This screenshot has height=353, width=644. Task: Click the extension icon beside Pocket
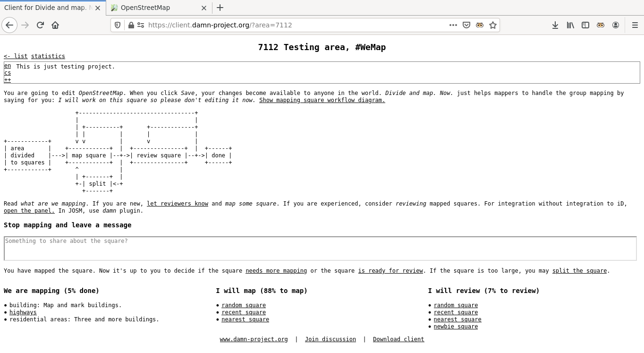tap(480, 25)
